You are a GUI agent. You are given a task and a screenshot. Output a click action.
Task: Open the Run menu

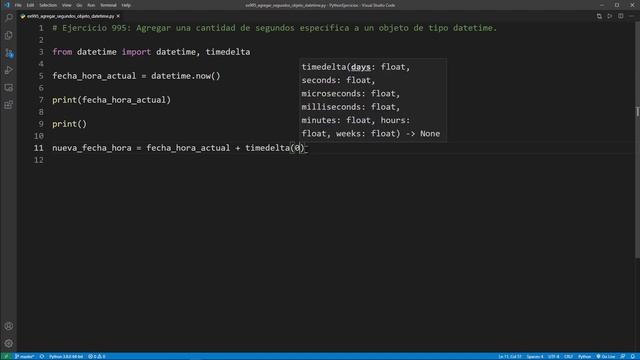tap(91, 5)
